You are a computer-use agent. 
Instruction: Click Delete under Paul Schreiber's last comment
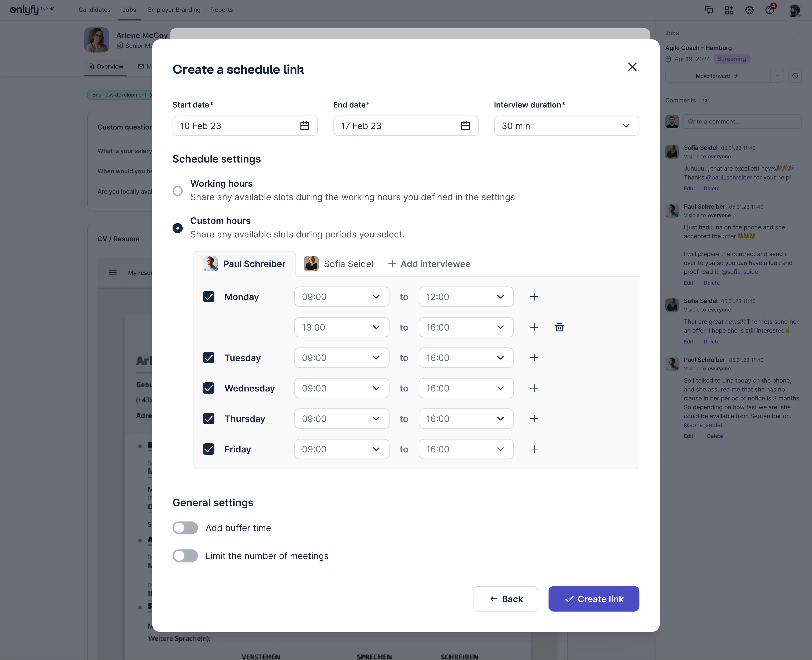[x=715, y=436]
